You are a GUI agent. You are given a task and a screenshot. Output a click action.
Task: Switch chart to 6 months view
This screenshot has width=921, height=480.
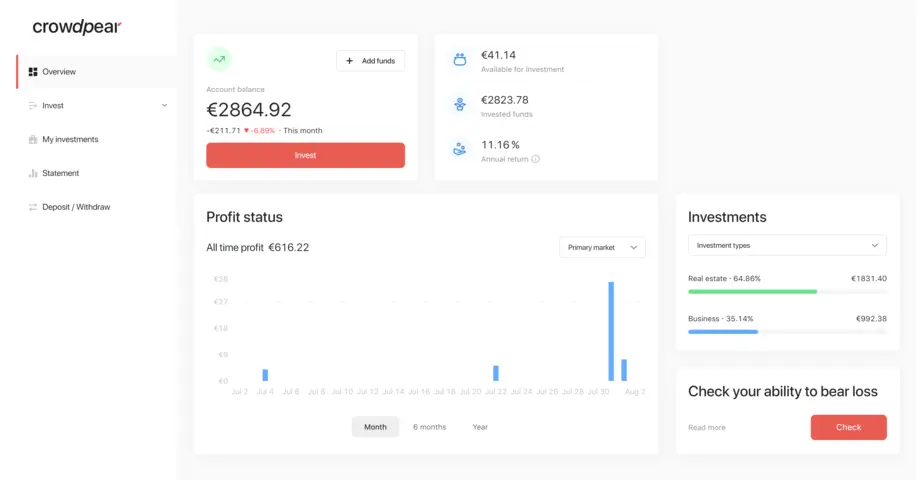click(x=429, y=427)
